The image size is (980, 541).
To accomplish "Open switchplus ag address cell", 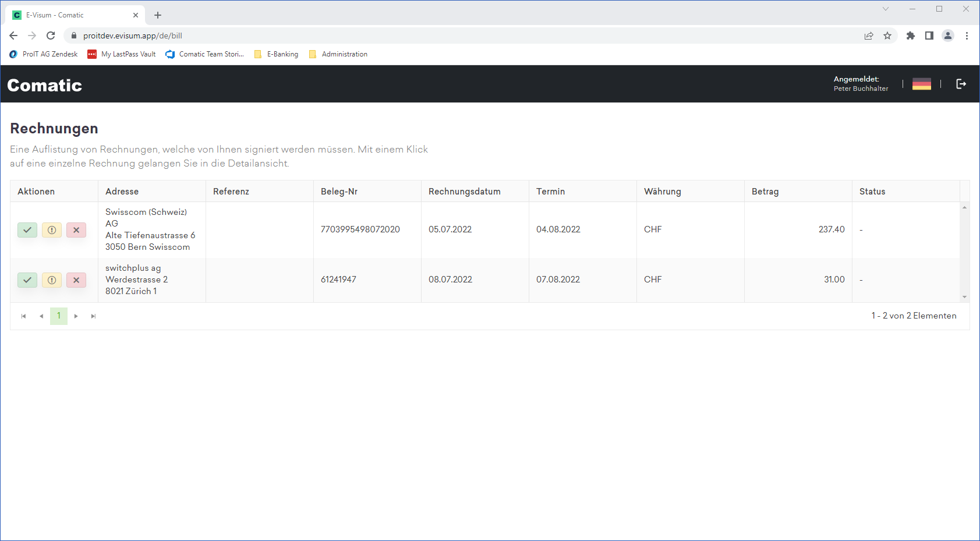I will 152,280.
